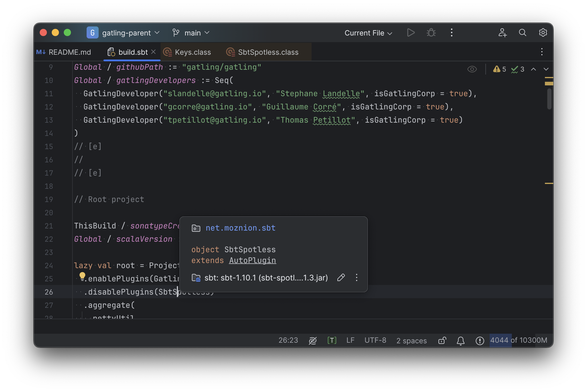Toggle Reader Mode with the eye icon

point(472,69)
